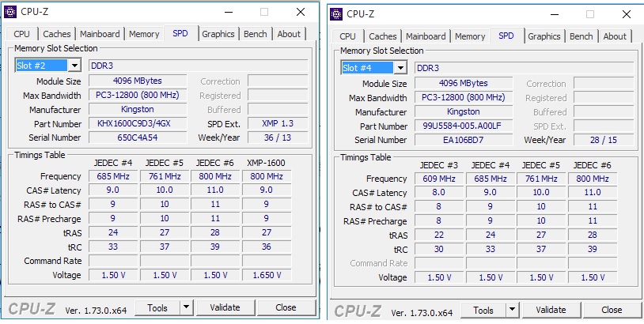This screenshot has height=324, width=644.
Task: Open Bench tab in right window
Action: [581, 36]
